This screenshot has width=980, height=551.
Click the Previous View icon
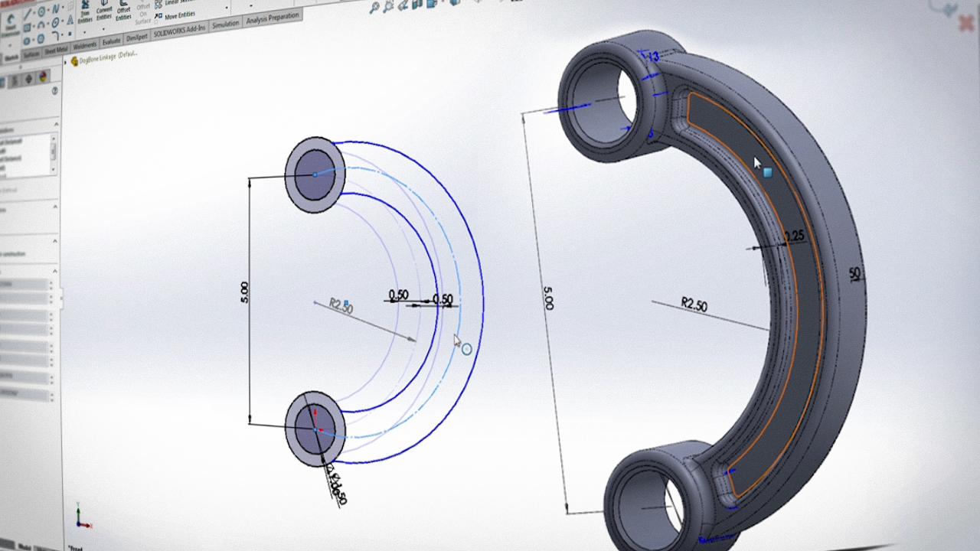(403, 6)
